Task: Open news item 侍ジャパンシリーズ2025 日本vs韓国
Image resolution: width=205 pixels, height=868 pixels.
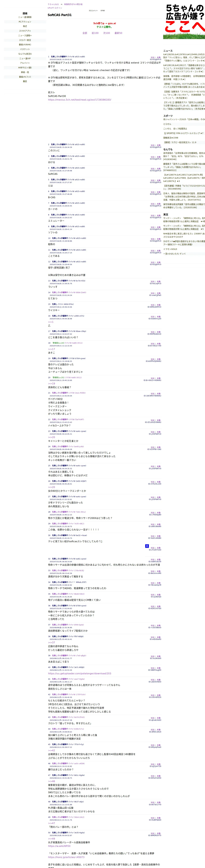Action: click(184, 119)
